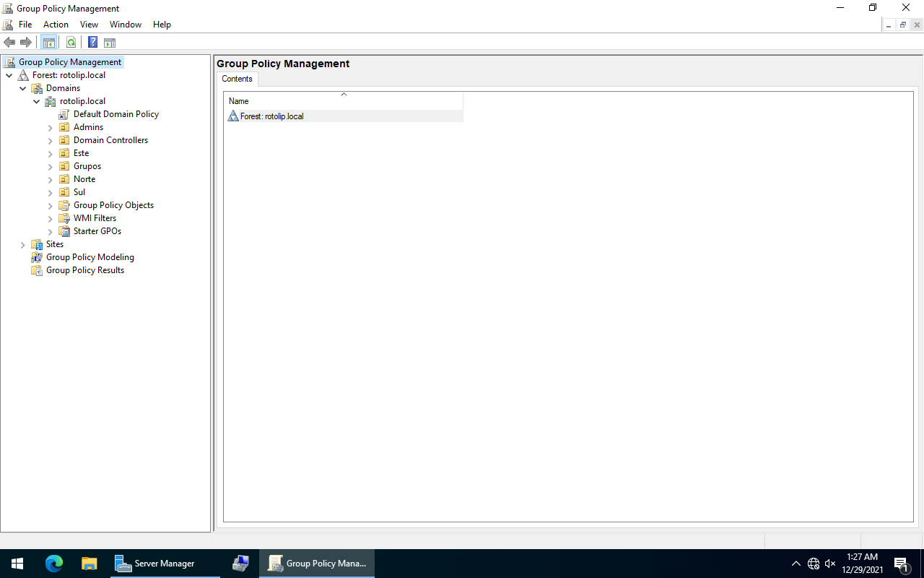The image size is (924, 578).
Task: Click the Back navigation arrow
Action: coord(9,42)
